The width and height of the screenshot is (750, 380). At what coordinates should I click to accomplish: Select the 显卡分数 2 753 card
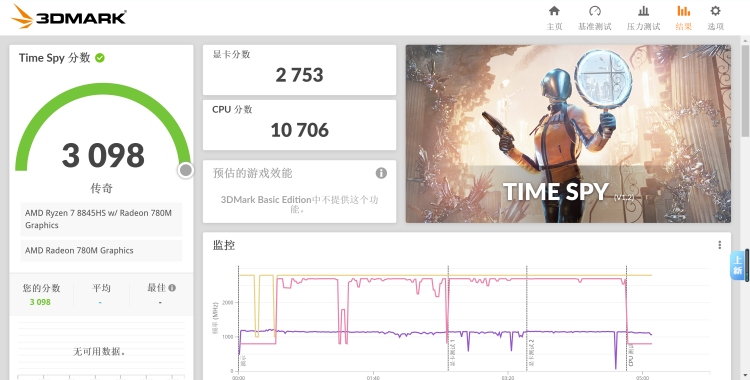[299, 70]
